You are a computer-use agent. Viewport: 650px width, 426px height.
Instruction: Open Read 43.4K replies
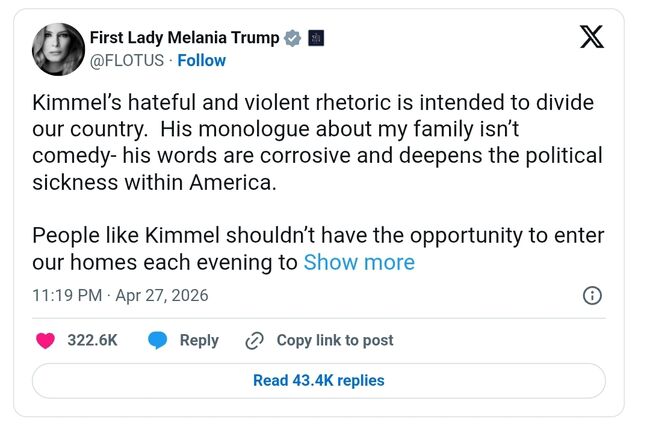click(x=318, y=380)
